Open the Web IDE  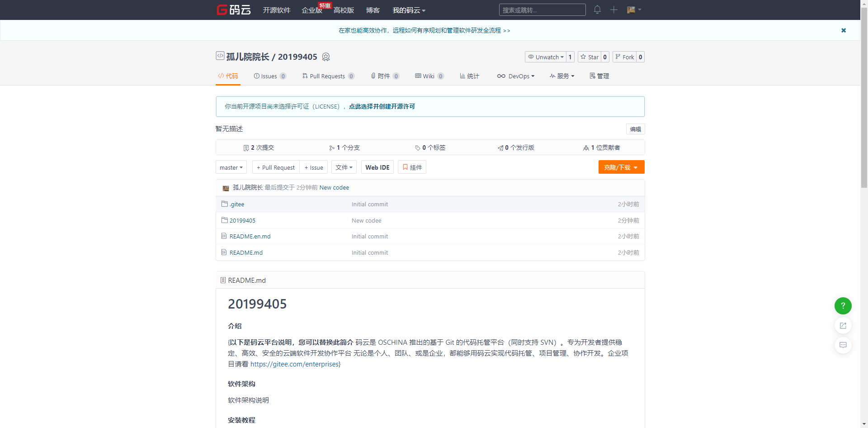[377, 167]
